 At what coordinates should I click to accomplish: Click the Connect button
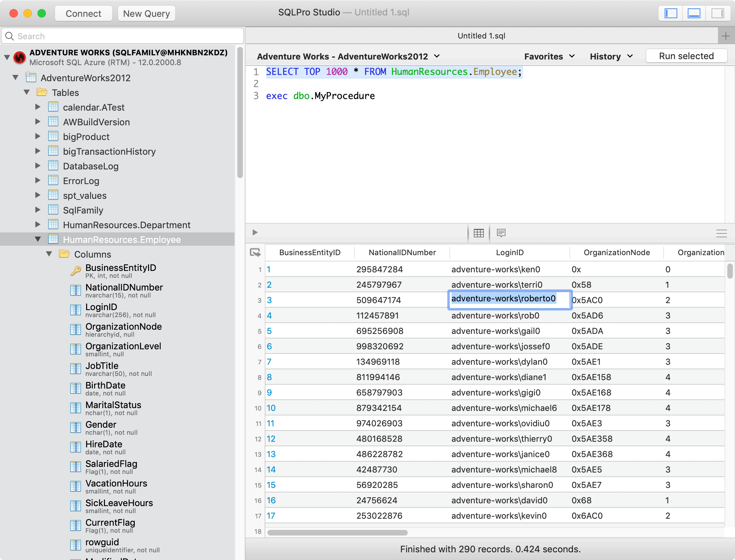(x=83, y=13)
